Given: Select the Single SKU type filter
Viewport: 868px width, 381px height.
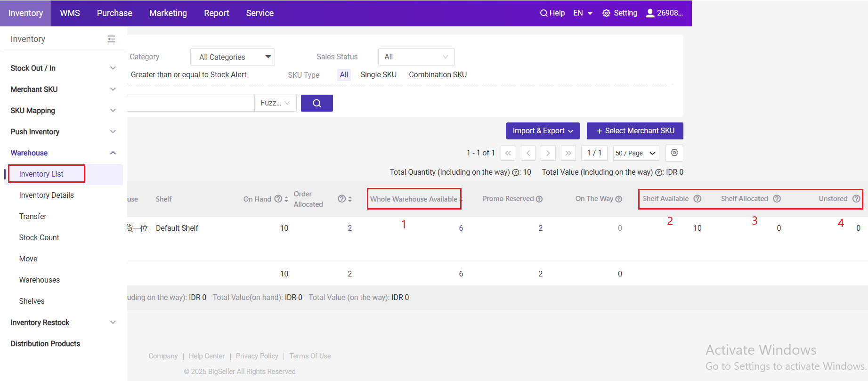Looking at the screenshot, I should click(x=378, y=74).
